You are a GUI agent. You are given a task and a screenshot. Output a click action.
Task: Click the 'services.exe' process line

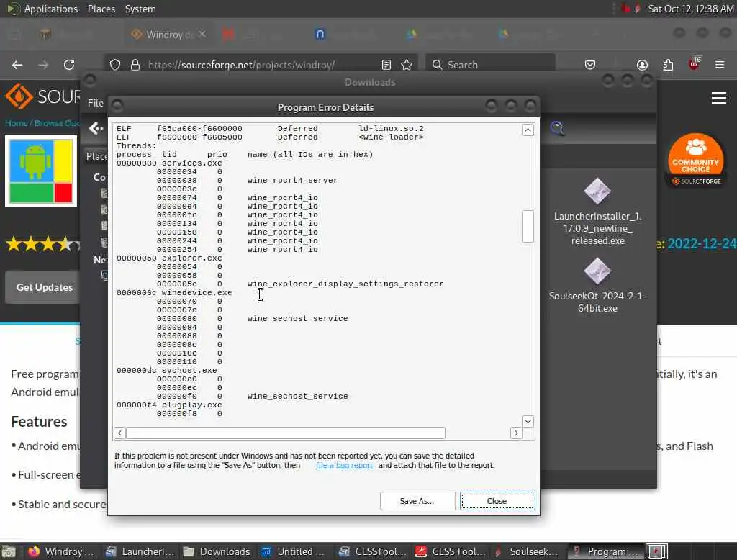tap(169, 163)
